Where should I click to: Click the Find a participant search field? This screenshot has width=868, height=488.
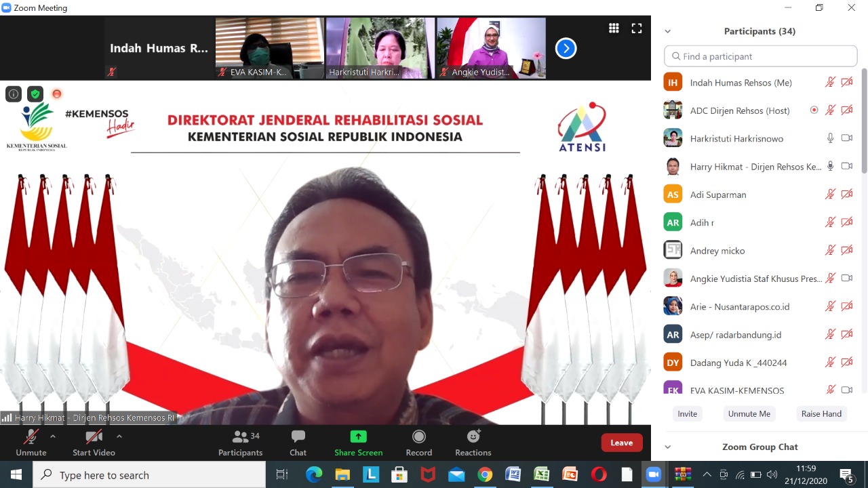(x=761, y=56)
